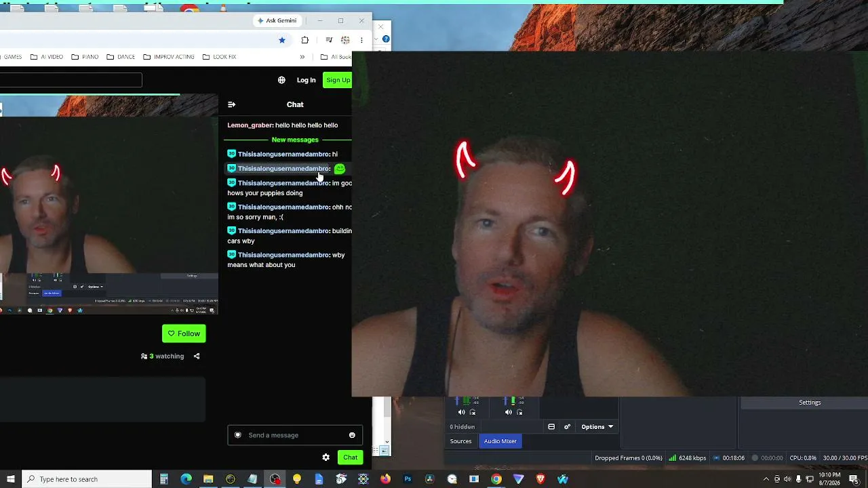
Task: Follow the channel with the Follow button
Action: [x=184, y=333]
